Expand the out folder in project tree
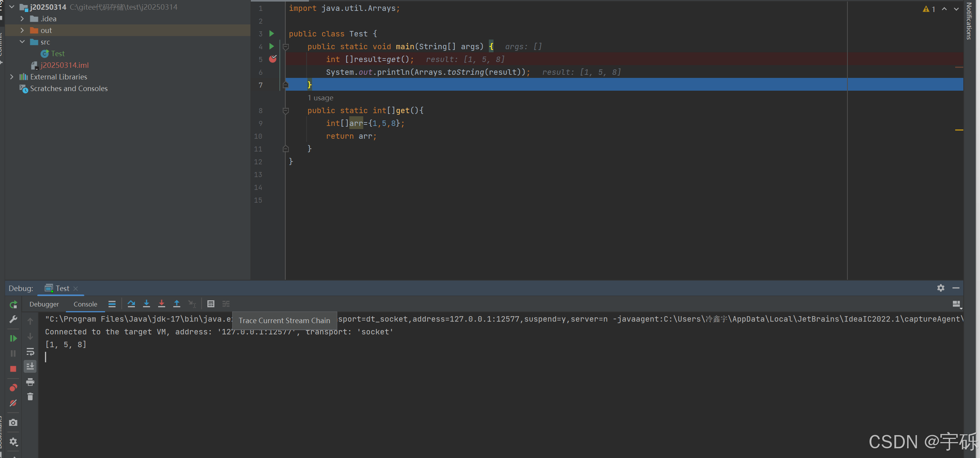The width and height of the screenshot is (980, 458). pyautogui.click(x=22, y=30)
